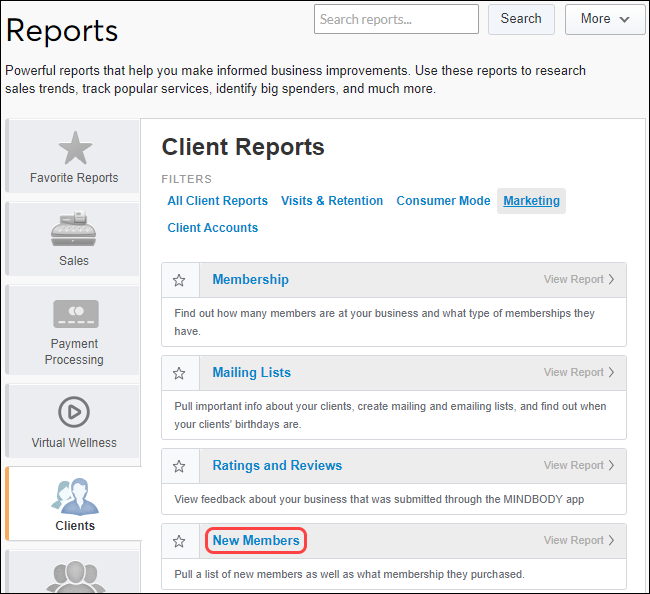
Task: Open the staff group icon below Clients
Action: click(74, 577)
